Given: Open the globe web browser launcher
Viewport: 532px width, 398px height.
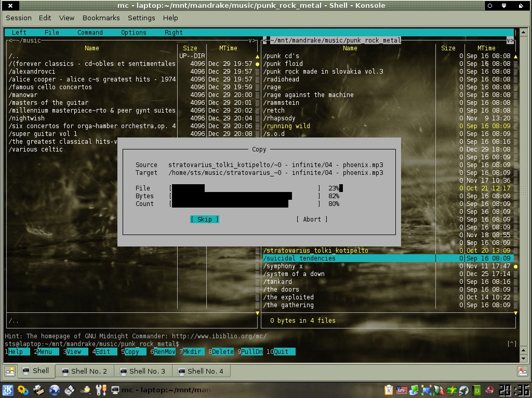Looking at the screenshot, I should tap(54, 390).
